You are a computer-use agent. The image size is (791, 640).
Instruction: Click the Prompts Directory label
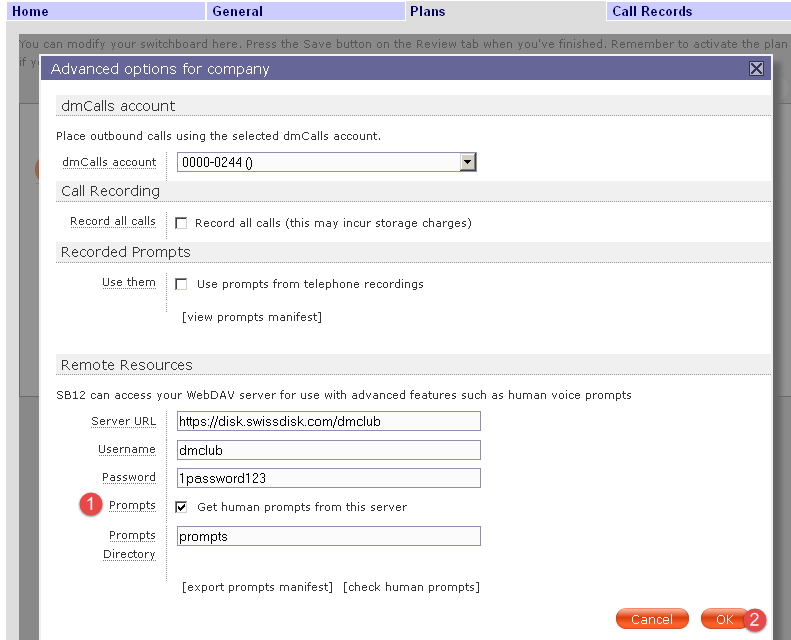129,545
